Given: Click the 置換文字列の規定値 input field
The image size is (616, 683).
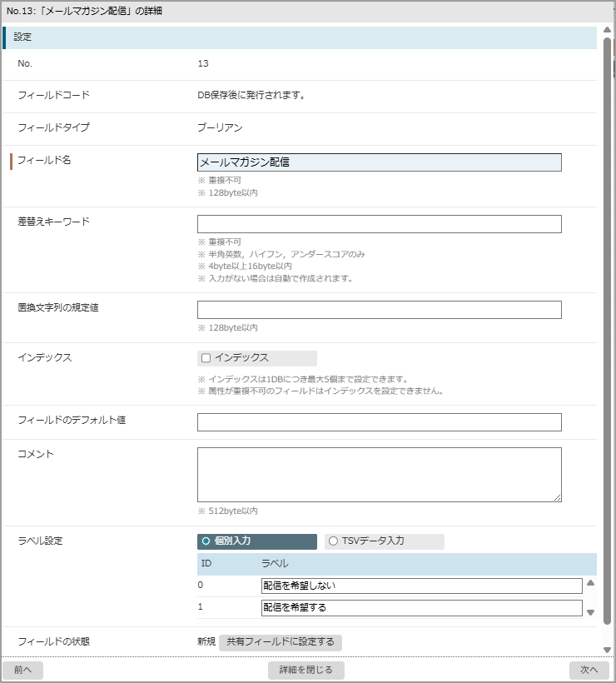Looking at the screenshot, I should point(379,310).
